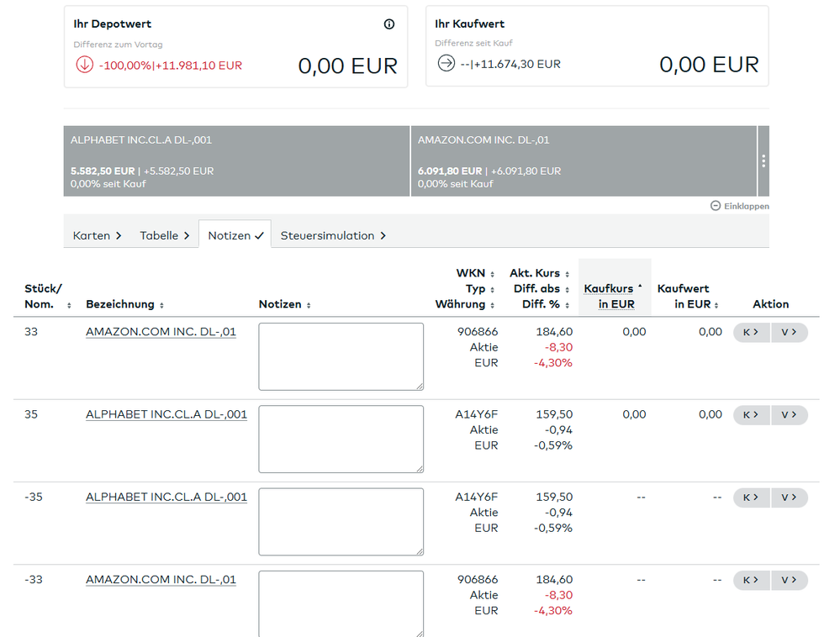The height and width of the screenshot is (637, 840).
Task: Switch to the Karten tab
Action: (97, 235)
